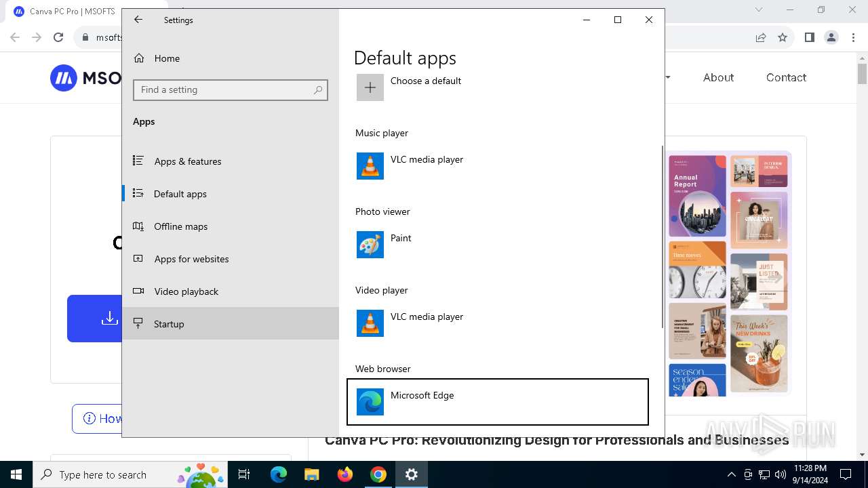Open Offline maps settings
The width and height of the screenshot is (868, 488).
click(x=231, y=226)
